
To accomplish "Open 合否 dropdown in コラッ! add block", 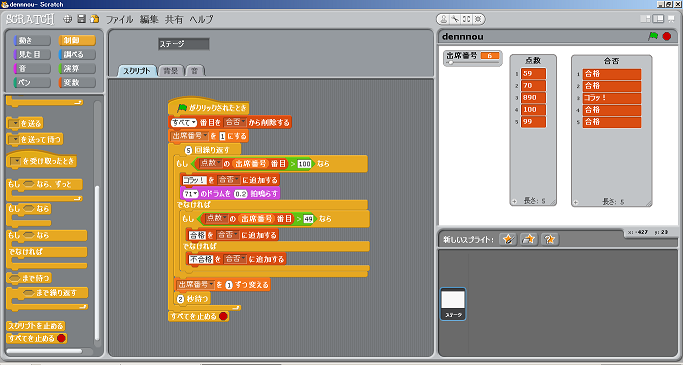I will tap(229, 180).
